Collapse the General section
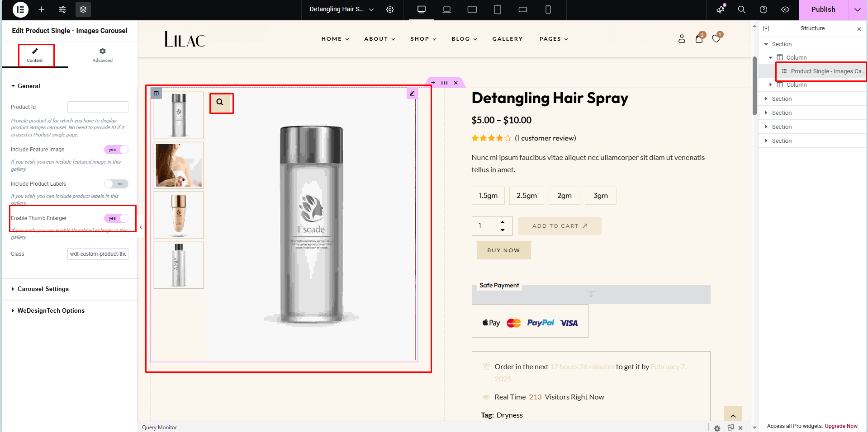This screenshot has height=432, width=868. 70,86
